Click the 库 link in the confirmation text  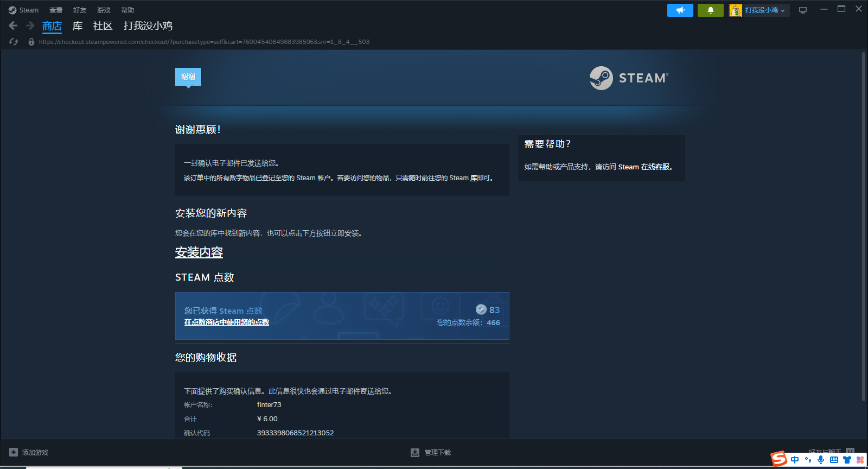coord(474,178)
